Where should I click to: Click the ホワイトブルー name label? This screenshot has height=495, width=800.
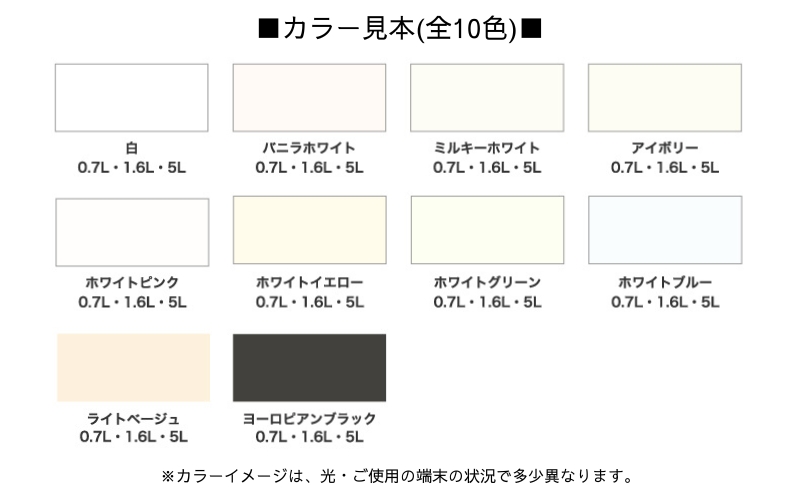click(x=665, y=282)
